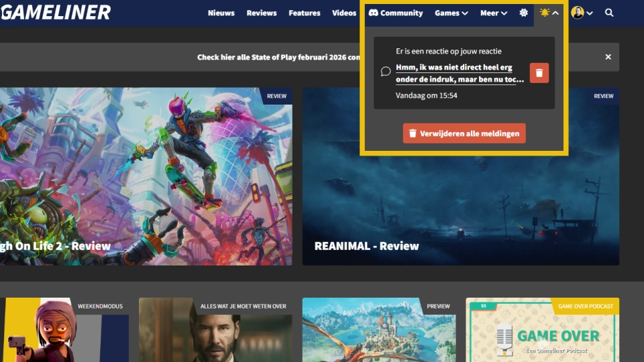The height and width of the screenshot is (362, 644).
Task: Click the REVIEW label on REANIMAL card
Action: (x=603, y=96)
